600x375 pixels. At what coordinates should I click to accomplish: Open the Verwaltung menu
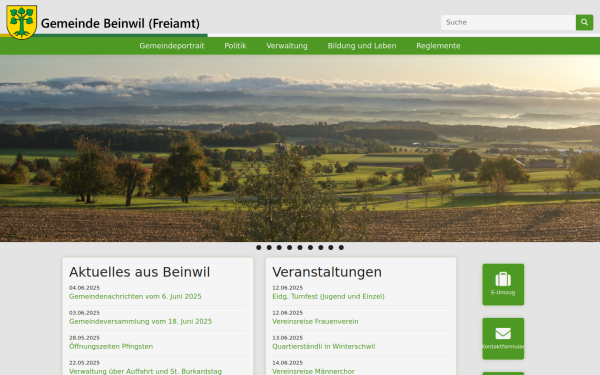pyautogui.click(x=287, y=46)
